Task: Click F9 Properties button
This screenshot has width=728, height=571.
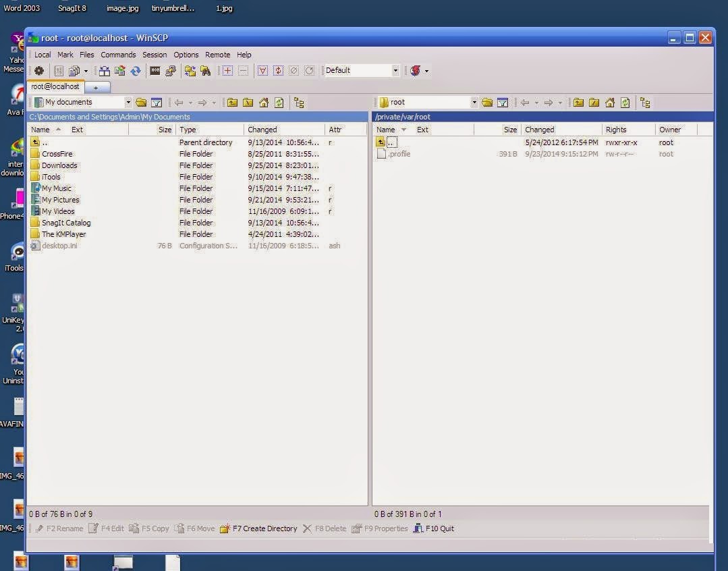Action: pyautogui.click(x=380, y=528)
